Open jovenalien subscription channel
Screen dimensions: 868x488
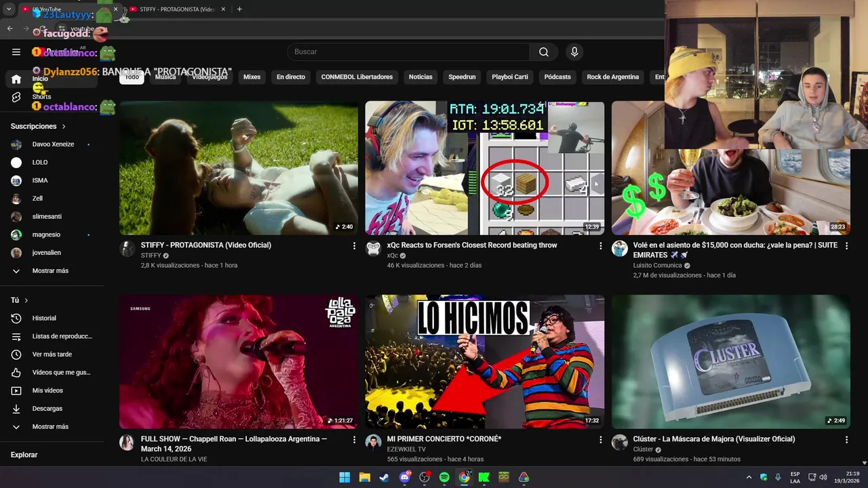[x=53, y=253]
